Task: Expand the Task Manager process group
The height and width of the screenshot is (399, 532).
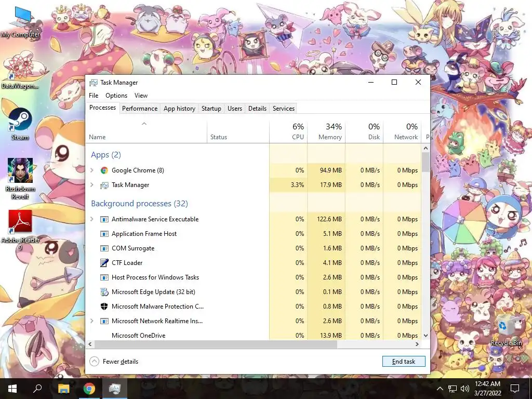Action: (91, 185)
